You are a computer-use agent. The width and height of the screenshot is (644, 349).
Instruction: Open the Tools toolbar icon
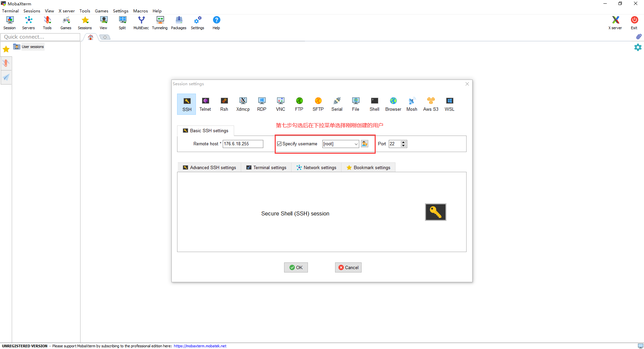click(47, 23)
